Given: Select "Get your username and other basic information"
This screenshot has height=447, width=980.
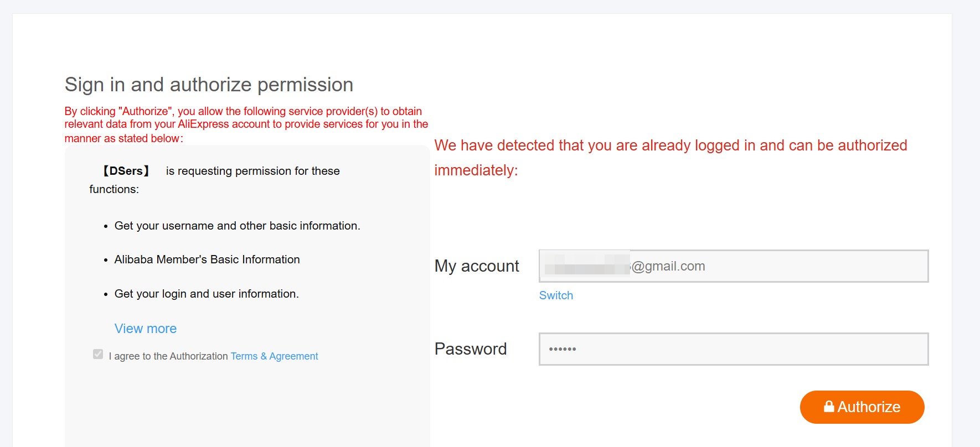Looking at the screenshot, I should pyautogui.click(x=237, y=226).
